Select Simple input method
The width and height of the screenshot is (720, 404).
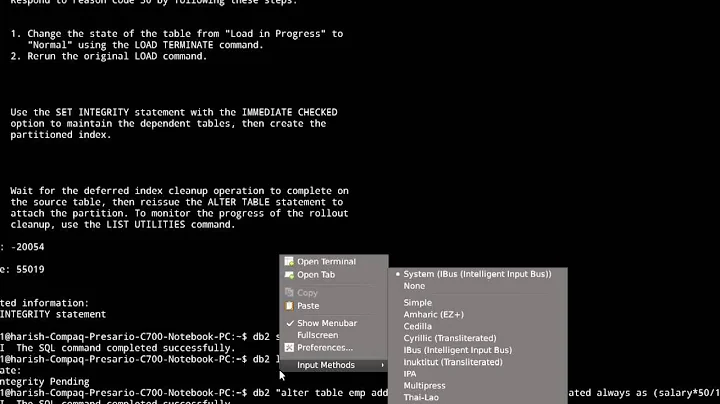click(x=478, y=303)
